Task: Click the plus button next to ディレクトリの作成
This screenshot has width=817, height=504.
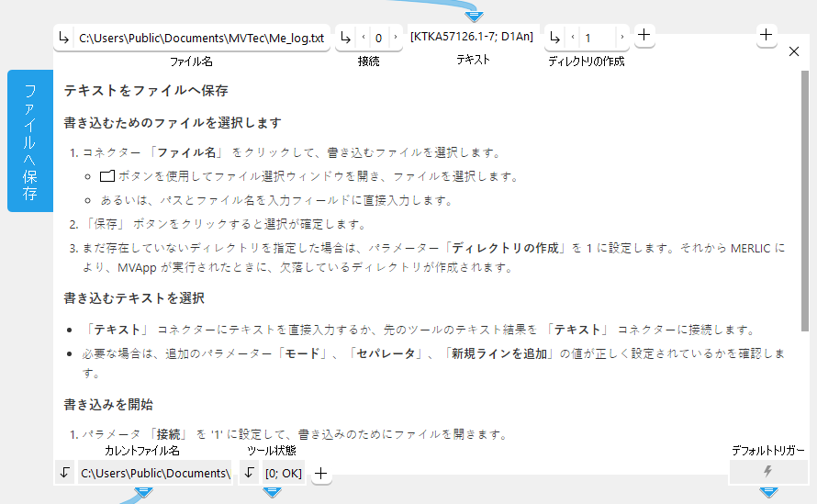Action: [x=644, y=36]
